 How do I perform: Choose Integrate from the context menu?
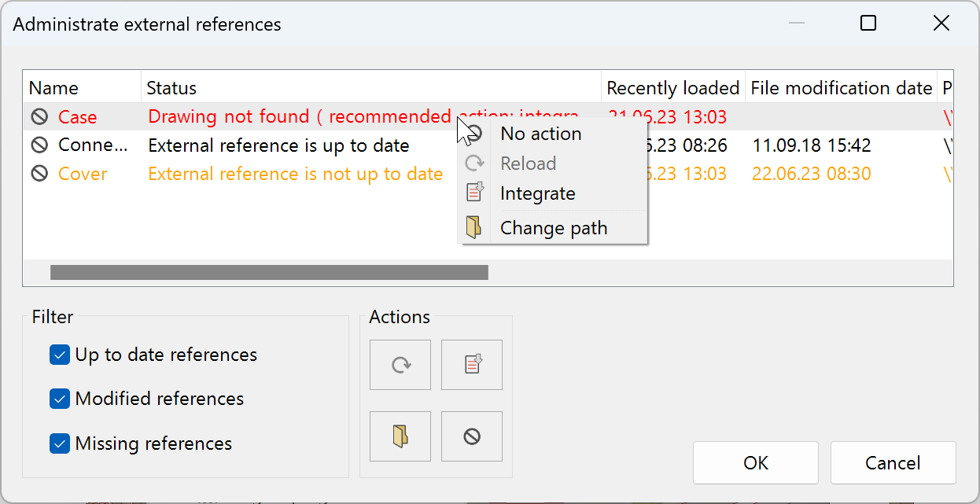tap(538, 193)
